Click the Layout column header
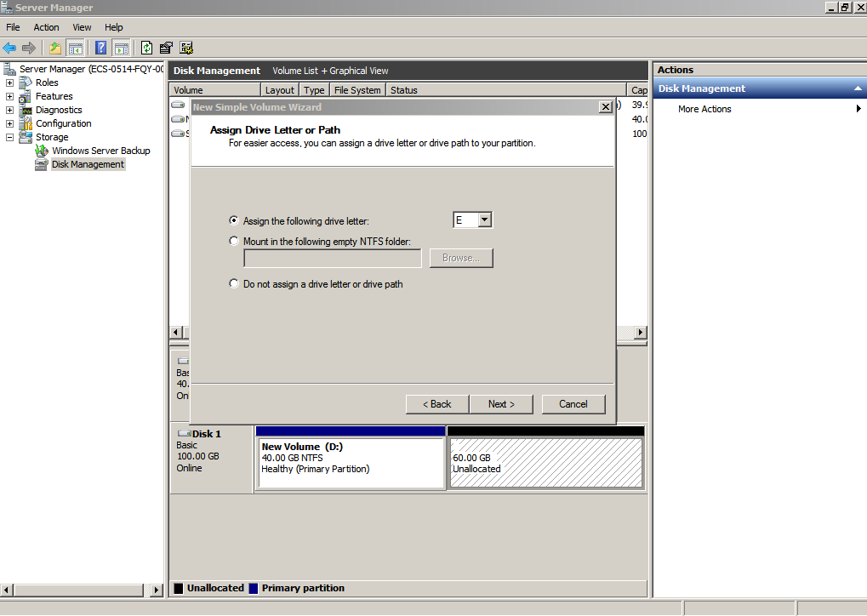The height and width of the screenshot is (616, 867). coord(280,90)
